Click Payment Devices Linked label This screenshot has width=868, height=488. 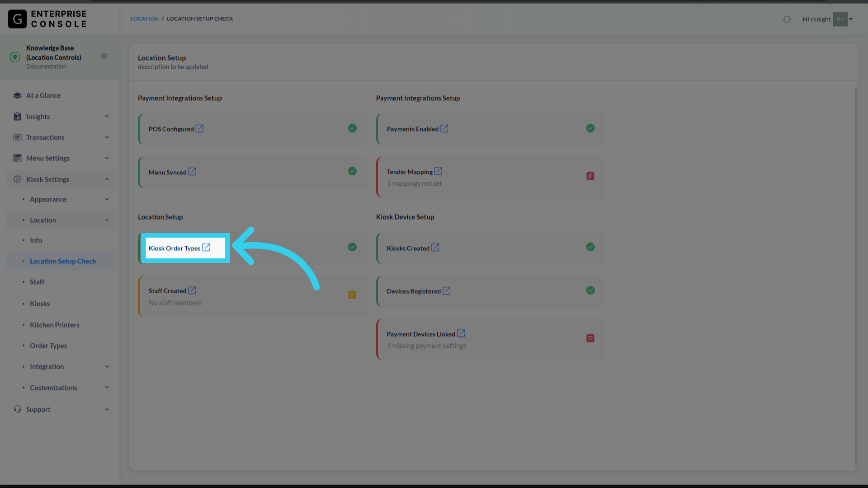coord(421,334)
